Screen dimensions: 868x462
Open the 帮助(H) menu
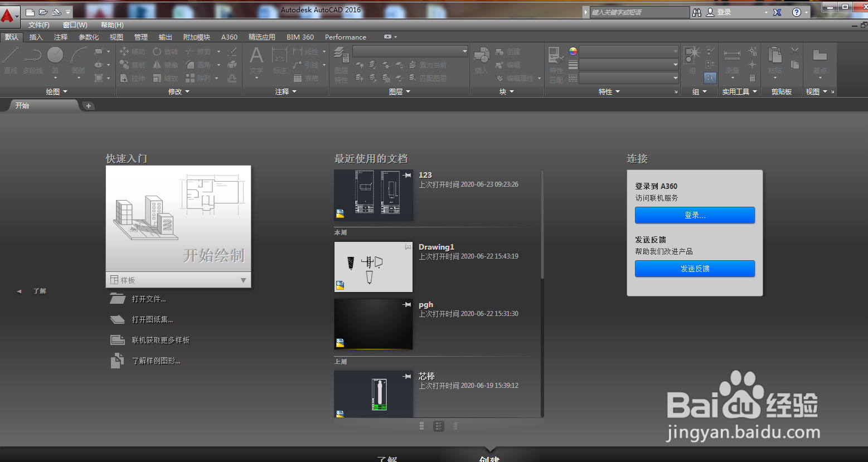click(112, 25)
